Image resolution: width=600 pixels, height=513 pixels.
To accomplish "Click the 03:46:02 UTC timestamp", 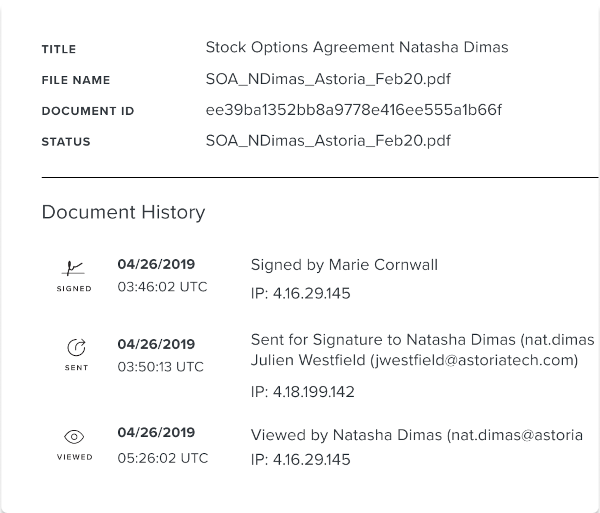I will (x=162, y=287).
